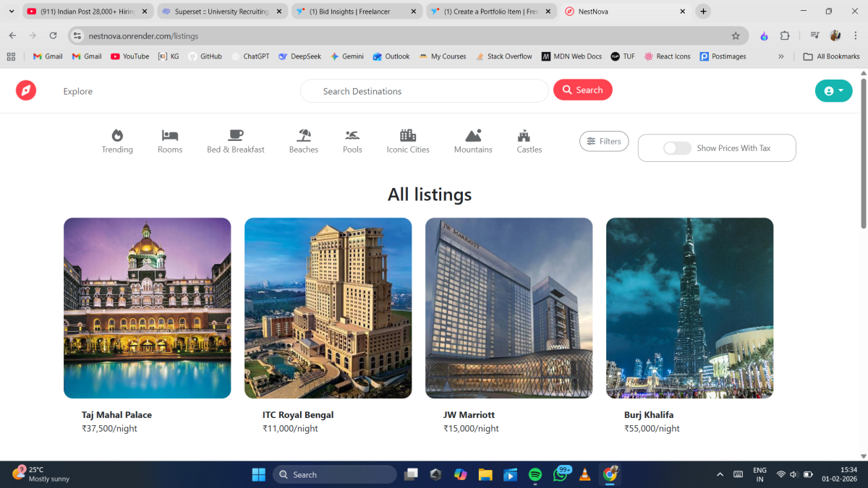Screen dimensions: 868x488
Task: Enable Show Prices With Tax switch
Action: coord(678,148)
